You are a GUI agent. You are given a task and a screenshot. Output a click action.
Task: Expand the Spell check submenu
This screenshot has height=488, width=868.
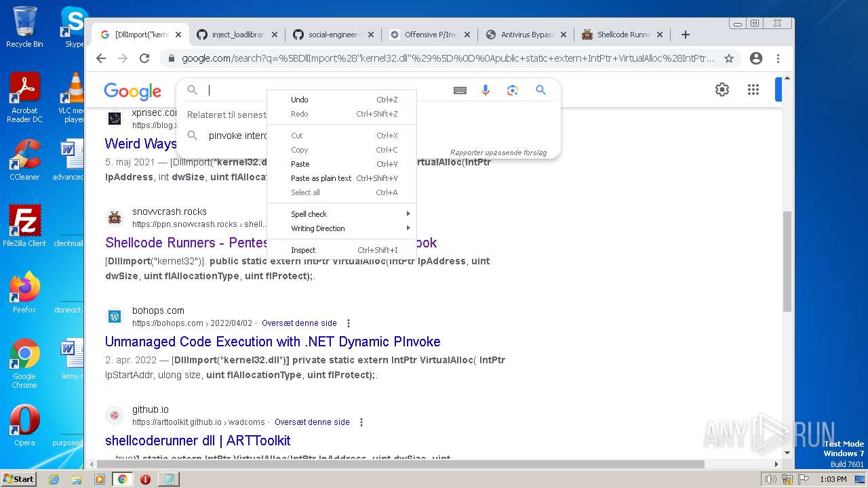coord(342,214)
